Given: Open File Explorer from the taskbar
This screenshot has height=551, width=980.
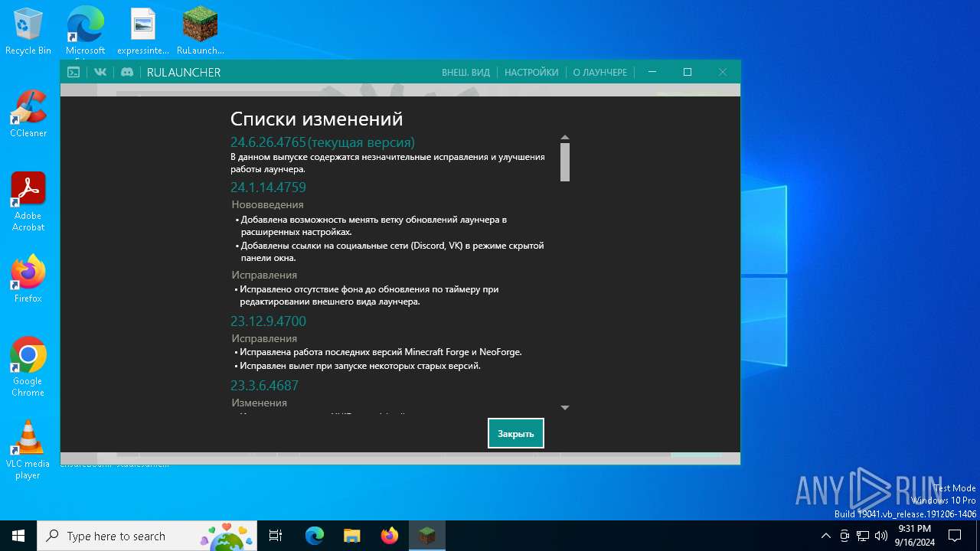Looking at the screenshot, I should tap(352, 536).
